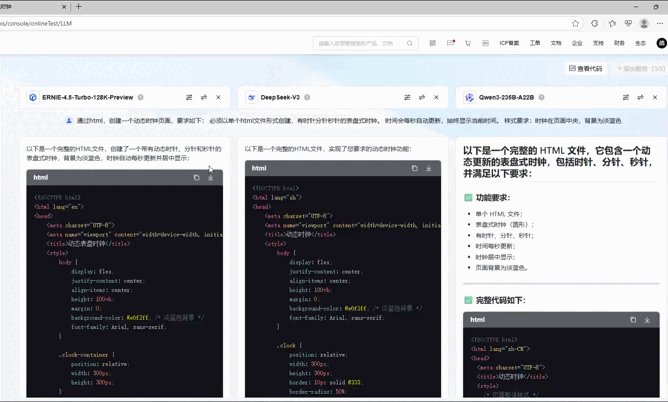
Task: Select Qwen3-235B-A22B model name
Action: coord(506,98)
